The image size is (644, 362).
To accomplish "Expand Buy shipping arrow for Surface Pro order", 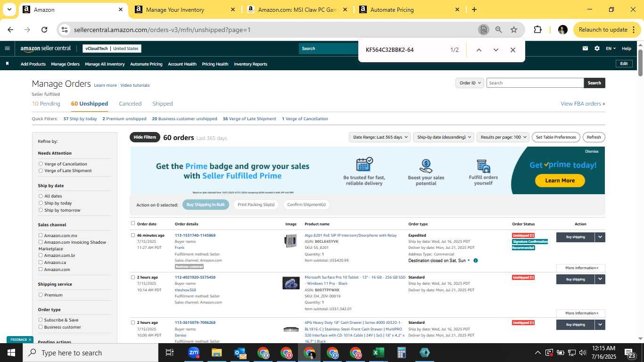I will tap(600, 279).
